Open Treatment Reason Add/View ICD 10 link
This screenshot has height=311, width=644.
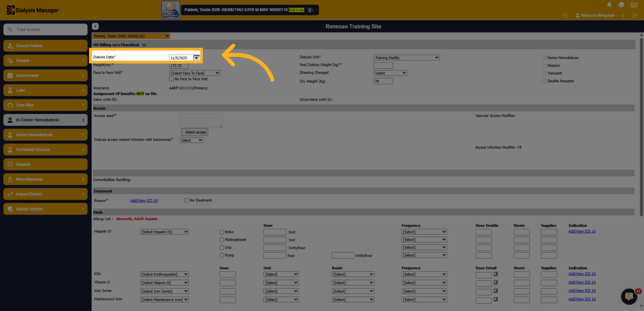click(144, 201)
